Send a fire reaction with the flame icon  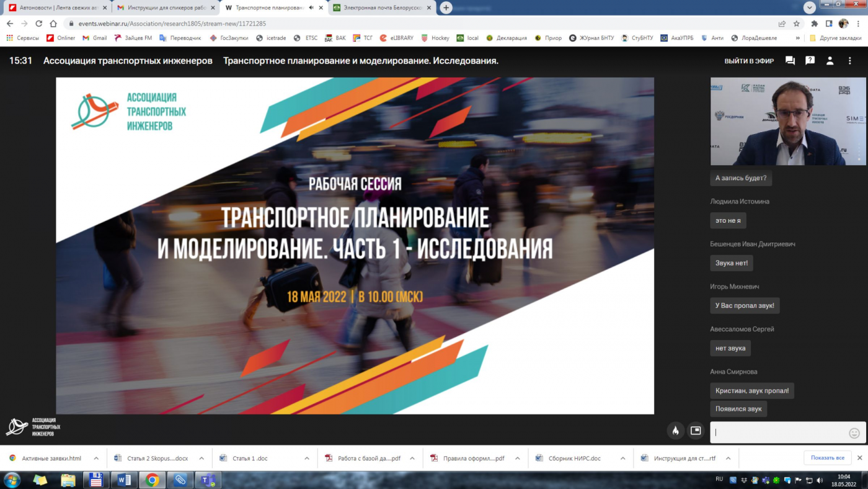click(x=676, y=431)
